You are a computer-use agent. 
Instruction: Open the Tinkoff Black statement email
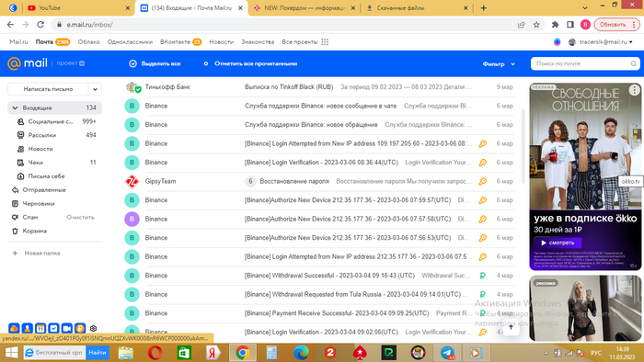click(319, 87)
